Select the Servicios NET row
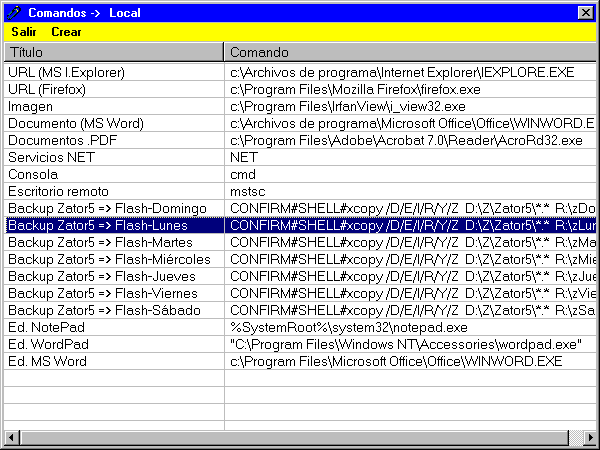Image resolution: width=600 pixels, height=450 pixels. [x=48, y=158]
